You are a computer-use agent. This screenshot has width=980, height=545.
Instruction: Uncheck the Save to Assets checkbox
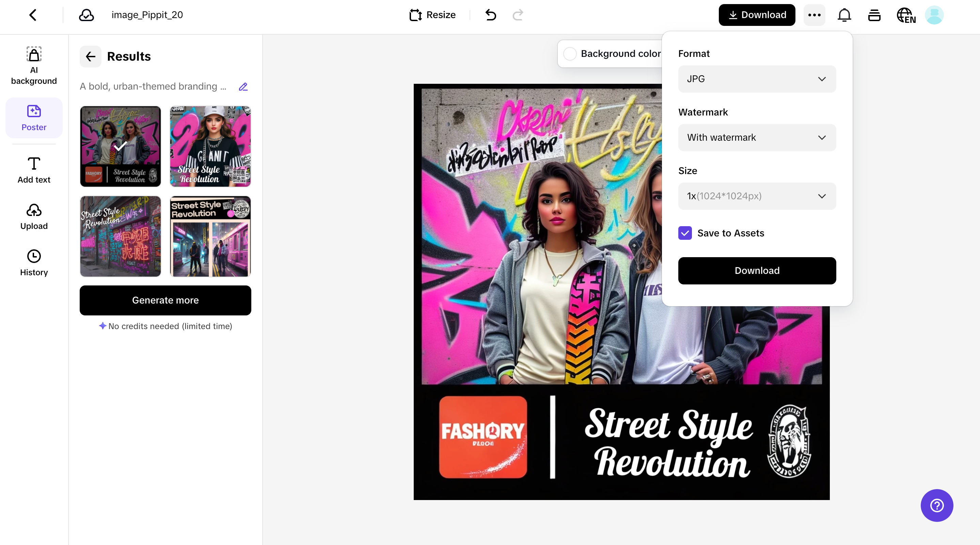(x=685, y=233)
